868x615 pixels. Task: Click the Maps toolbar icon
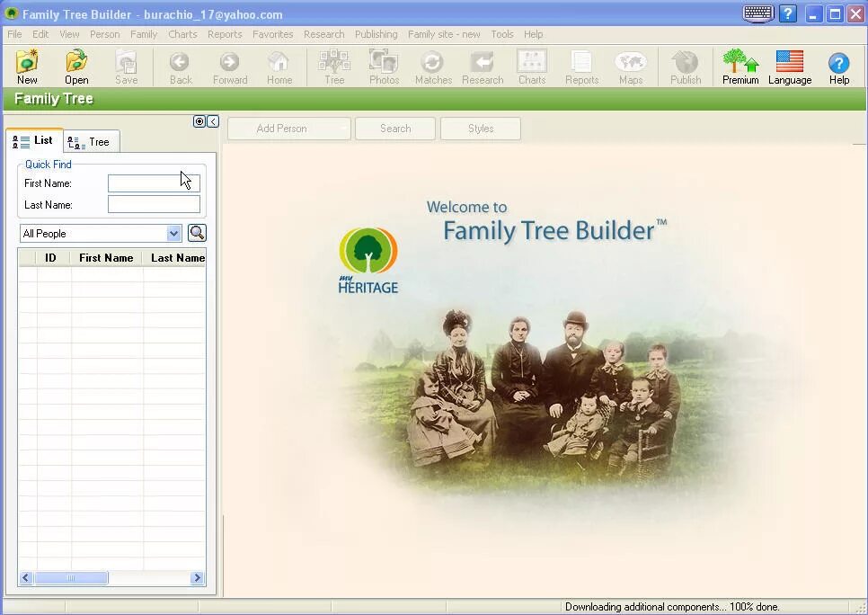pos(631,67)
